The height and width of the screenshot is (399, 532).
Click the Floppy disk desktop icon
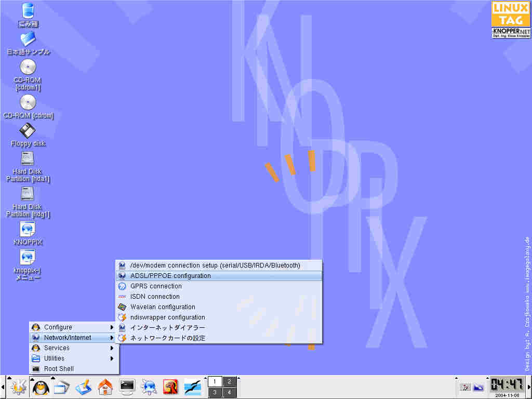28,135
